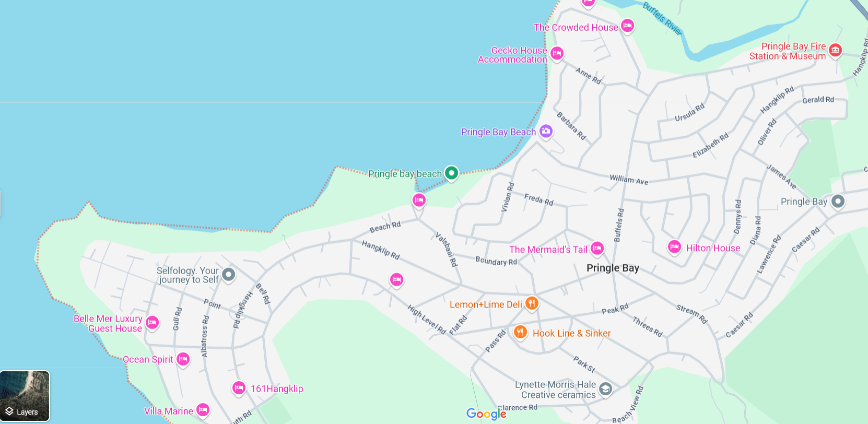Viewport: 868px width, 424px height.
Task: Click Gecko House Accommodation hotel pin
Action: tap(557, 54)
